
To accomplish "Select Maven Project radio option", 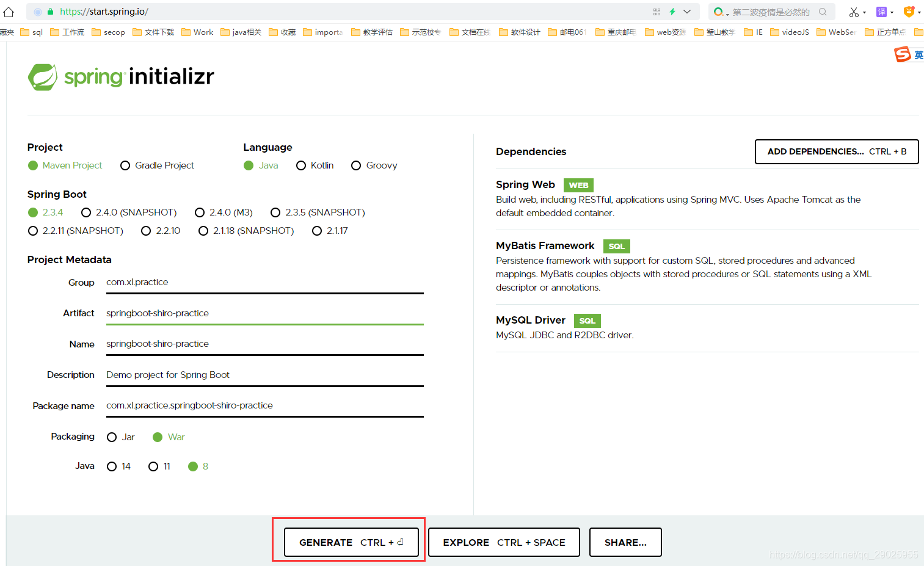I will tap(65, 165).
